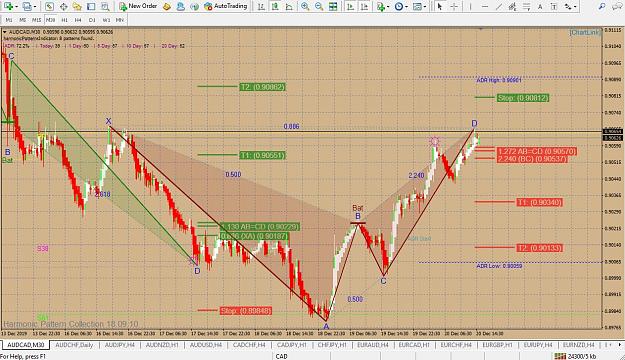The height and width of the screenshot is (360, 625).
Task: Toggle the AutoTrading button
Action: [x=226, y=6]
